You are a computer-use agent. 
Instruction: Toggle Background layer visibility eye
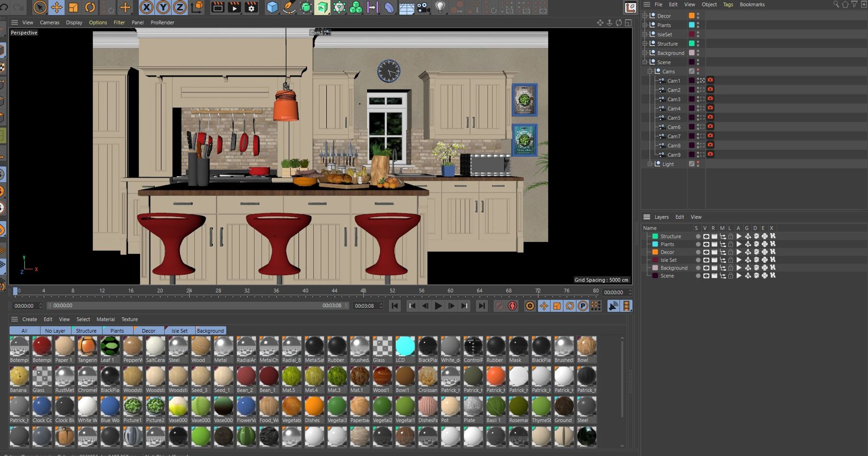(706, 268)
